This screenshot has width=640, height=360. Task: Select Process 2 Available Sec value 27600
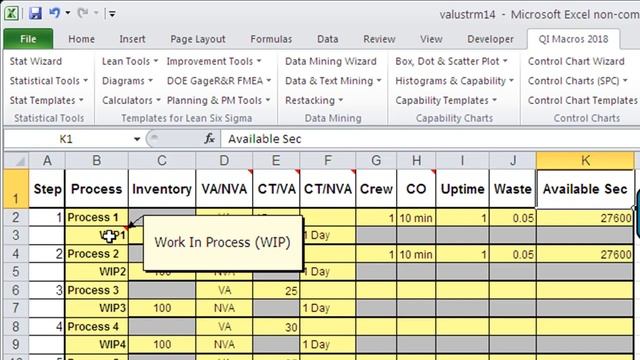tap(585, 254)
